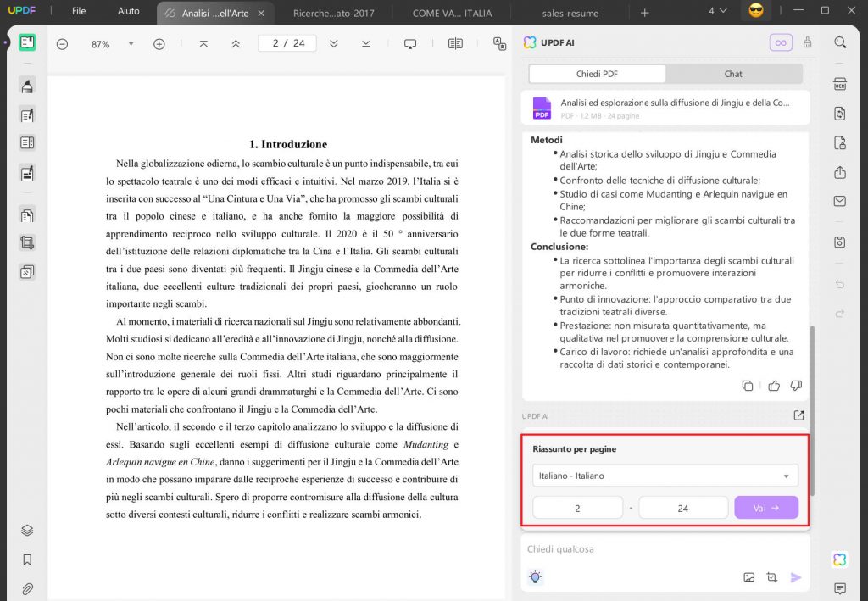Open the Italiano - Italiano language dropdown
Viewport: 868px width, 601px height.
click(x=665, y=476)
